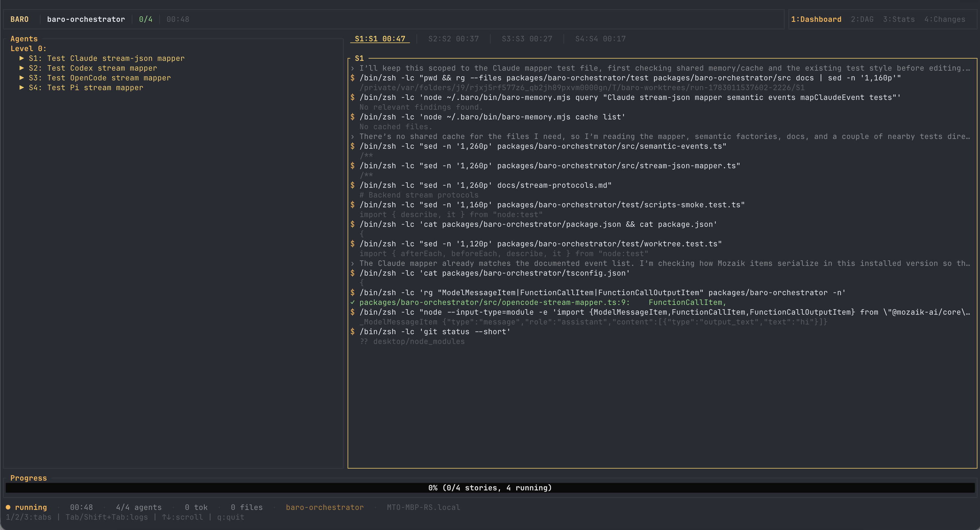Click the Progress section title
This screenshot has width=980, height=530.
click(x=28, y=478)
